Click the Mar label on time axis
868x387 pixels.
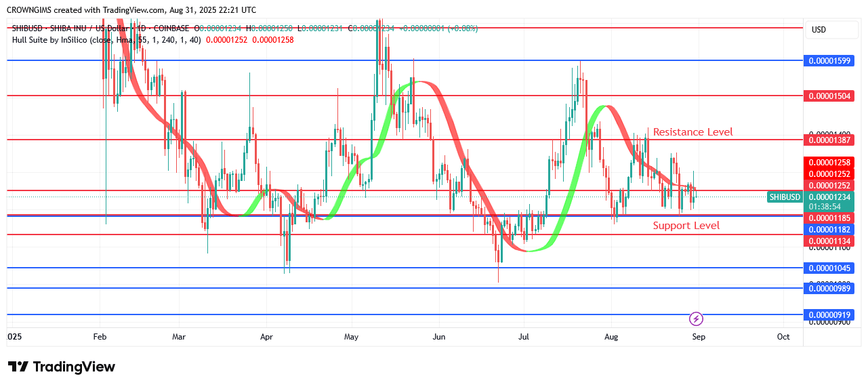(x=179, y=336)
